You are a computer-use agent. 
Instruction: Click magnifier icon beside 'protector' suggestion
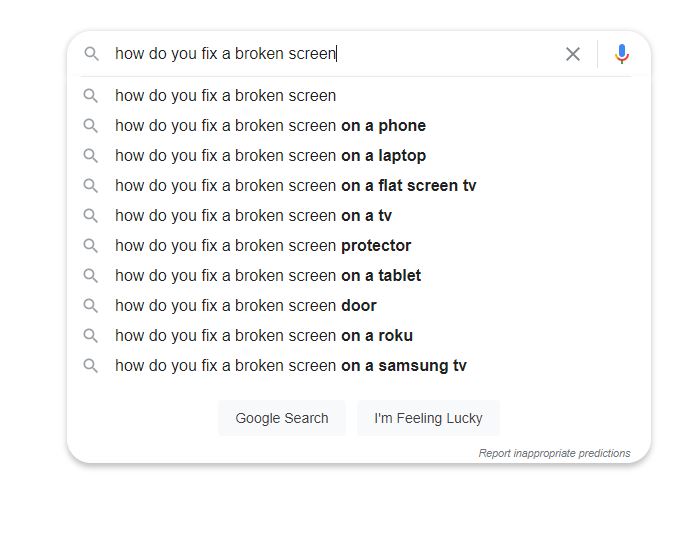91,246
